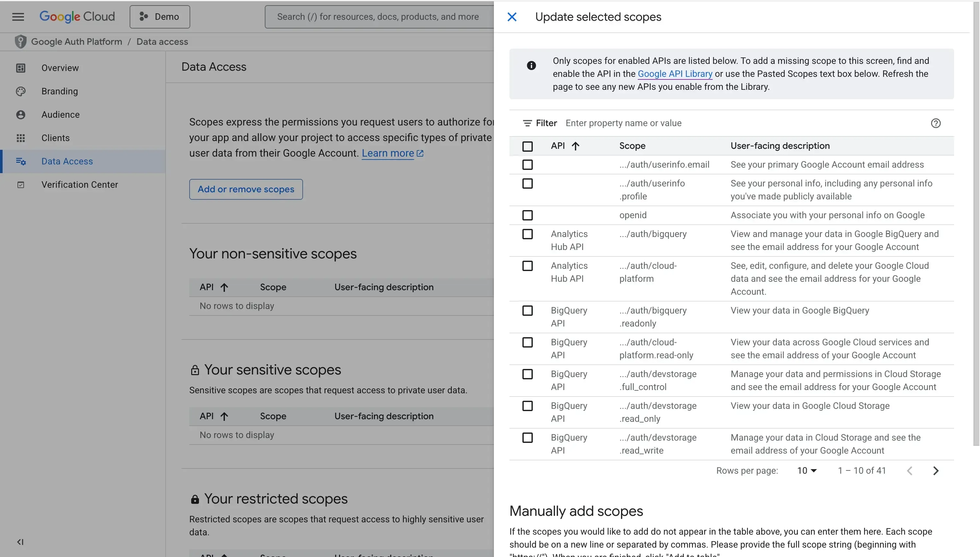
Task: Check the openid scope checkbox
Action: (x=527, y=215)
